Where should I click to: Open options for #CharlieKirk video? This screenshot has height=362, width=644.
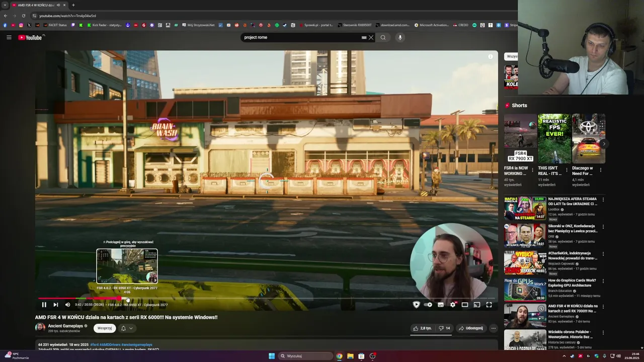(x=603, y=254)
